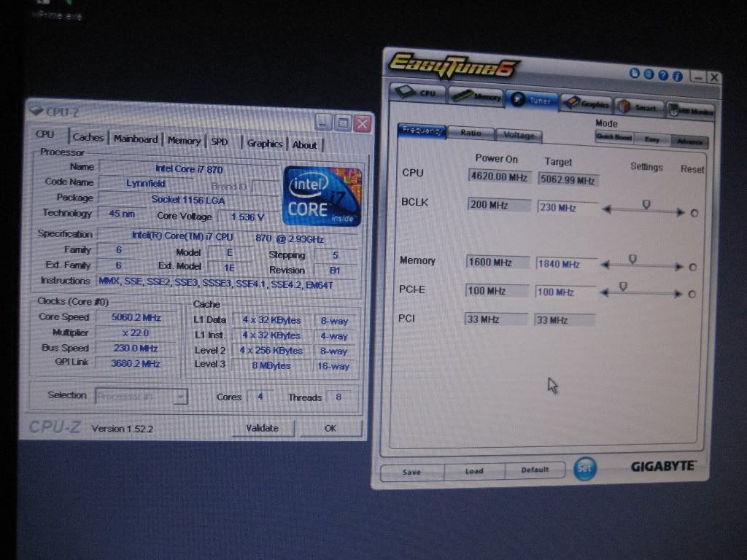Click the PCI-E reset circle
747x560 pixels.
[x=692, y=295]
